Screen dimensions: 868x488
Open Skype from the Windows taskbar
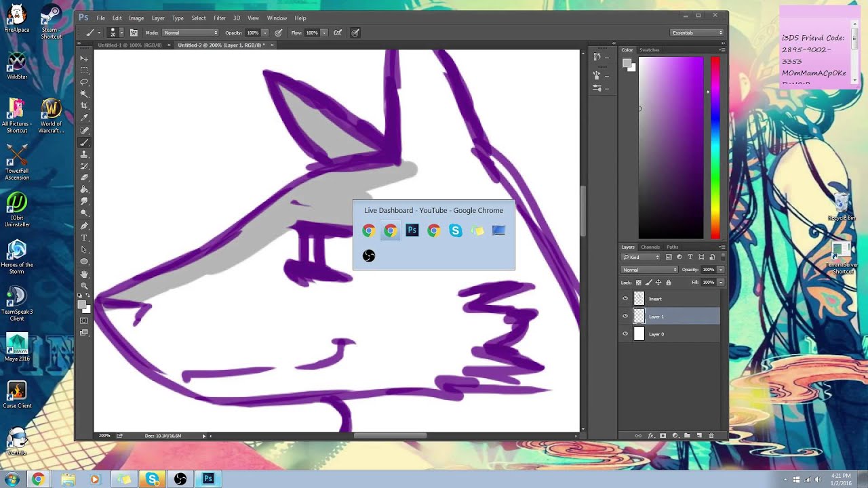tap(152, 479)
